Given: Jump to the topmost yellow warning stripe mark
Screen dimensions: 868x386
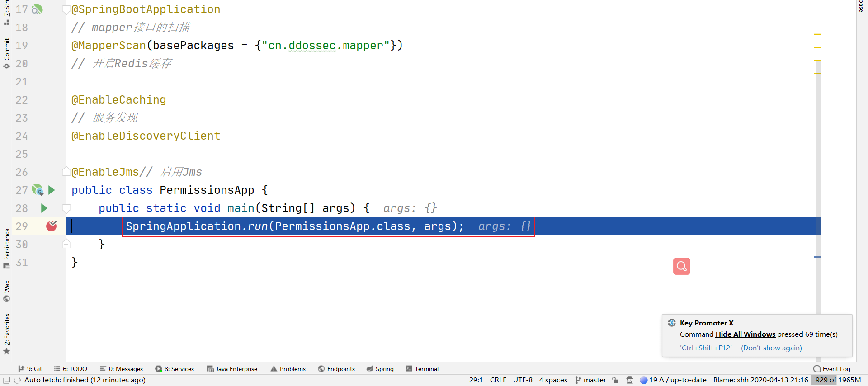Looking at the screenshot, I should 817,34.
